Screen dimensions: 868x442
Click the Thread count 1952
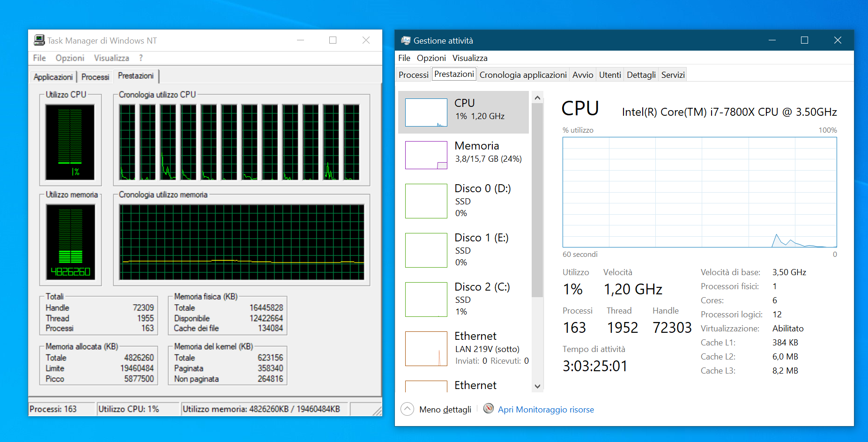pyautogui.click(x=623, y=328)
